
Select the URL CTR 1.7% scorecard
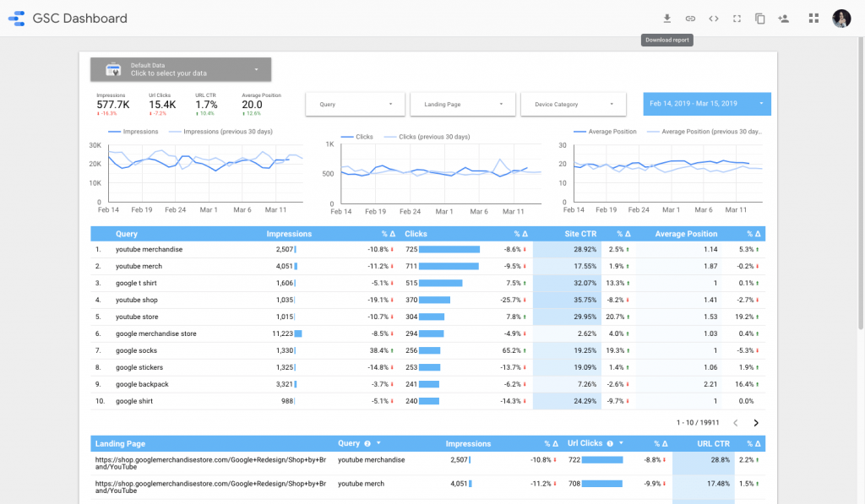point(206,104)
